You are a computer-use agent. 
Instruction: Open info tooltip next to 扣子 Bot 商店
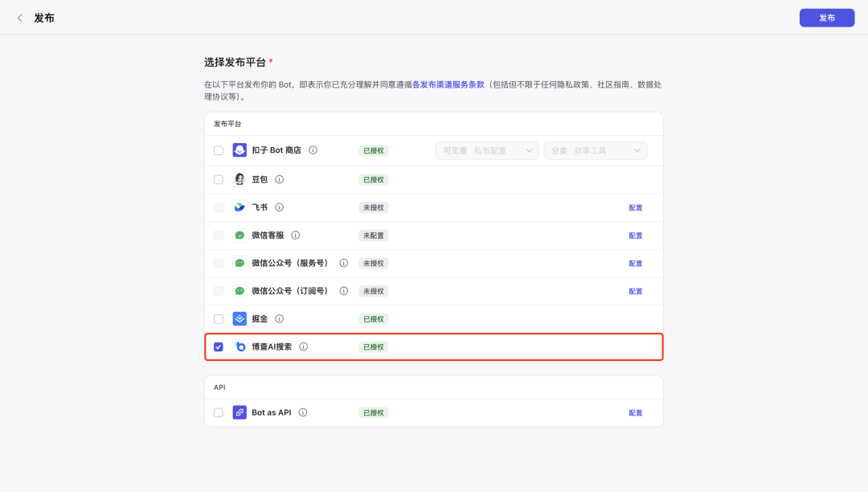(313, 150)
